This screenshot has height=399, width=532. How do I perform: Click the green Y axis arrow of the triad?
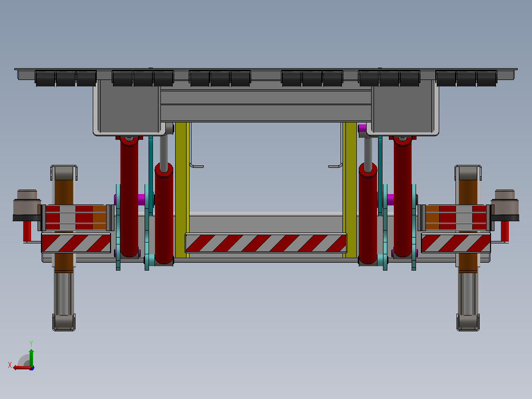click(x=31, y=358)
